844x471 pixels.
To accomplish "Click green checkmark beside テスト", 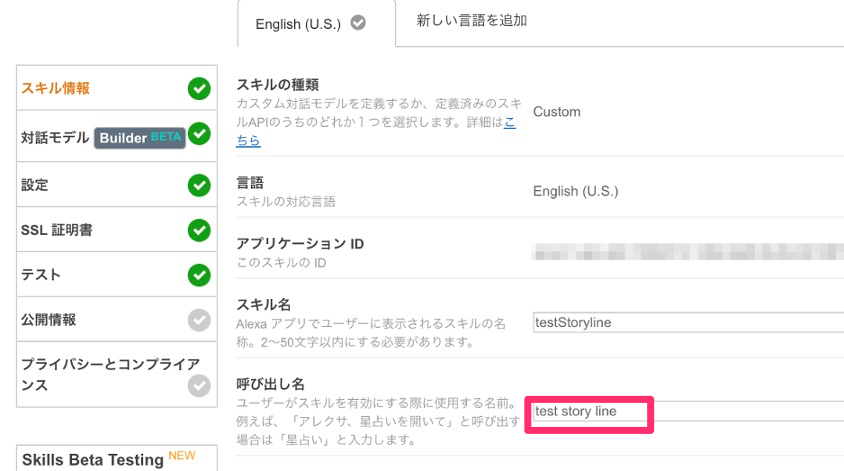I will click(199, 274).
